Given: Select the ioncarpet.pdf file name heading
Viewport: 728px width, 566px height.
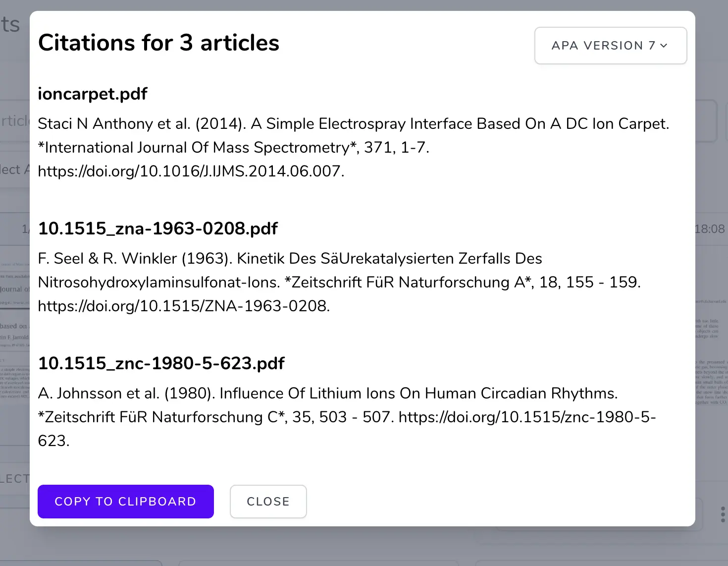Looking at the screenshot, I should [93, 94].
